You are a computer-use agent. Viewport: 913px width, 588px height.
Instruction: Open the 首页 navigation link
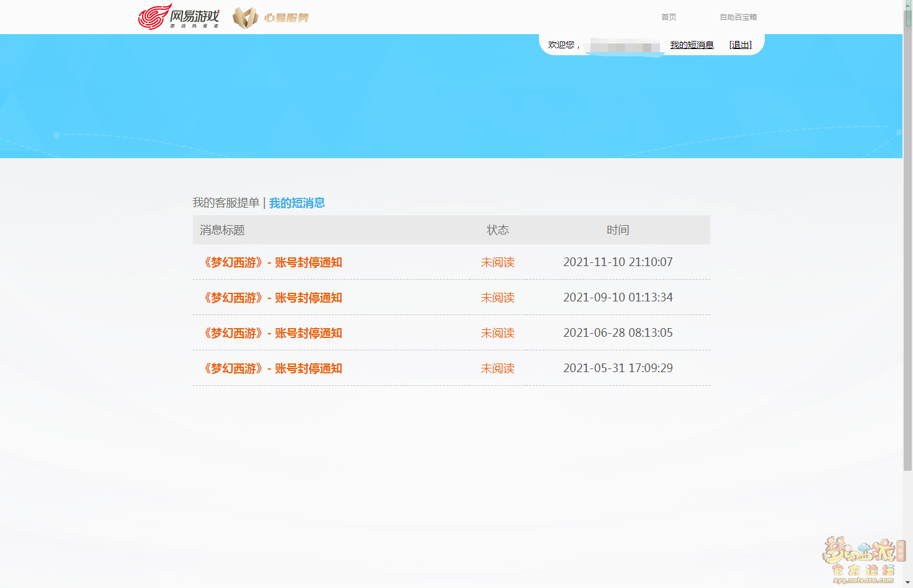(x=669, y=17)
